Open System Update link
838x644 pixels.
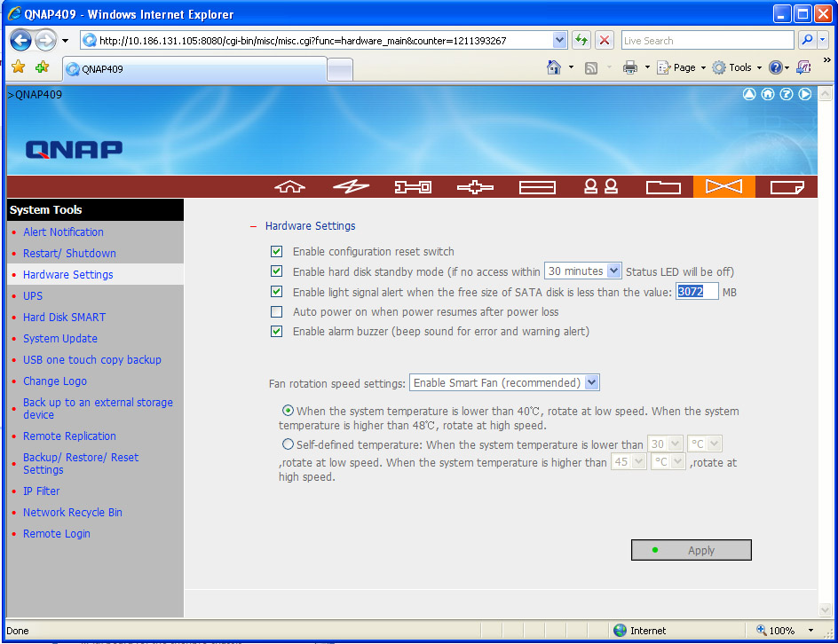pos(59,339)
